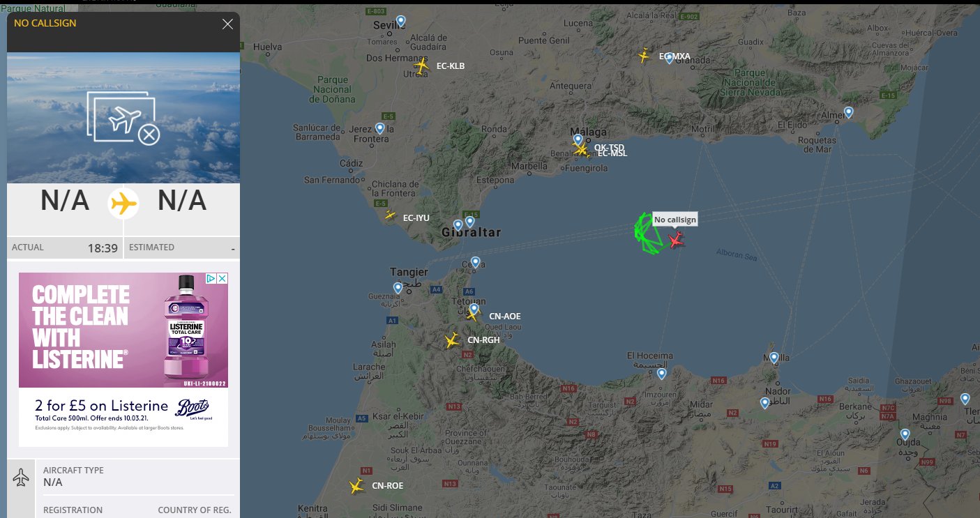Image resolution: width=980 pixels, height=518 pixels.
Task: Close the ad via the X icon
Action: (x=223, y=278)
